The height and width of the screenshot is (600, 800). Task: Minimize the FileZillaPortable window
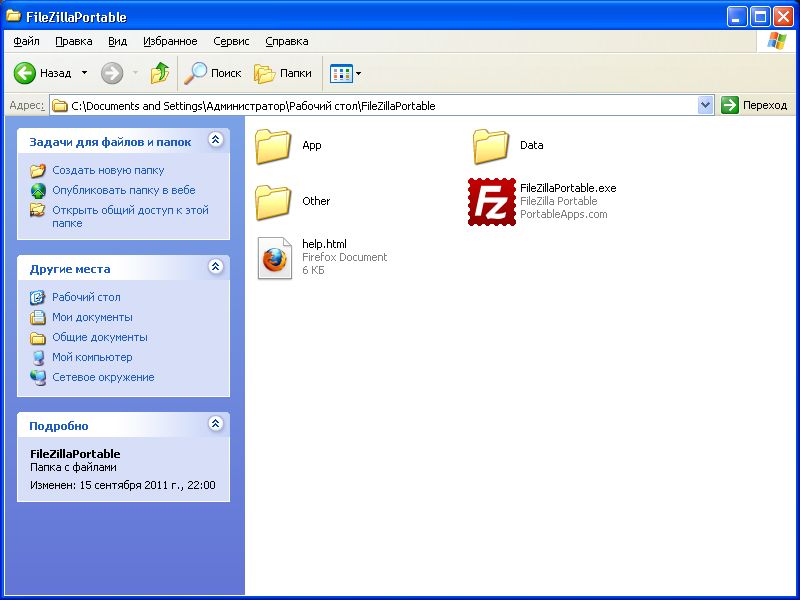[737, 16]
